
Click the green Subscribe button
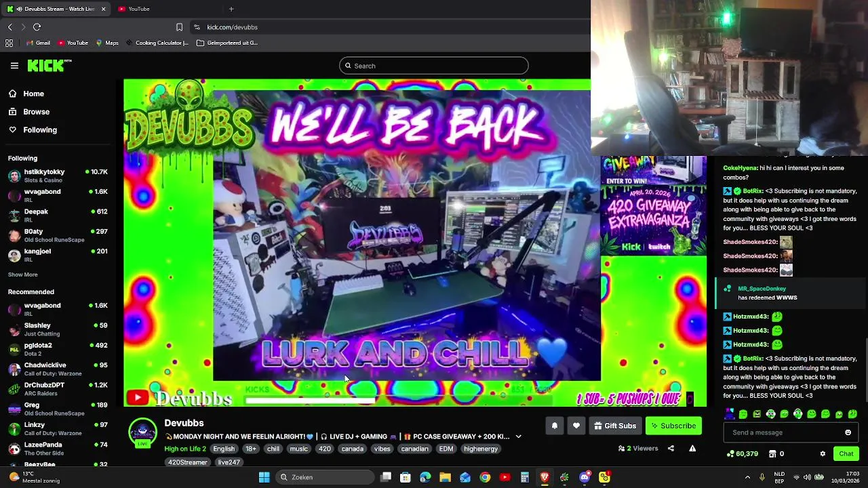pyautogui.click(x=673, y=426)
